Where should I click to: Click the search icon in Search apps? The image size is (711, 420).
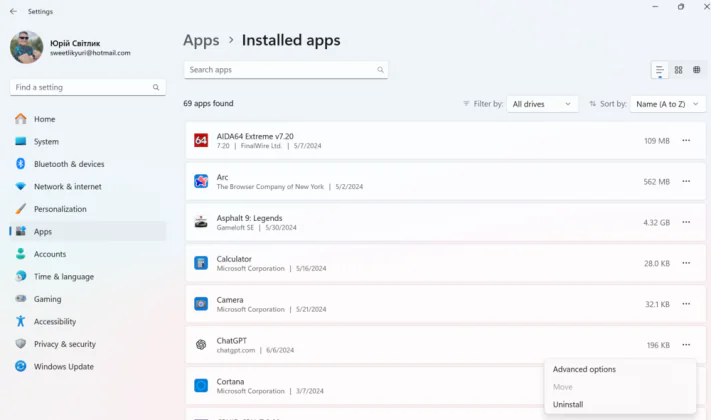380,70
